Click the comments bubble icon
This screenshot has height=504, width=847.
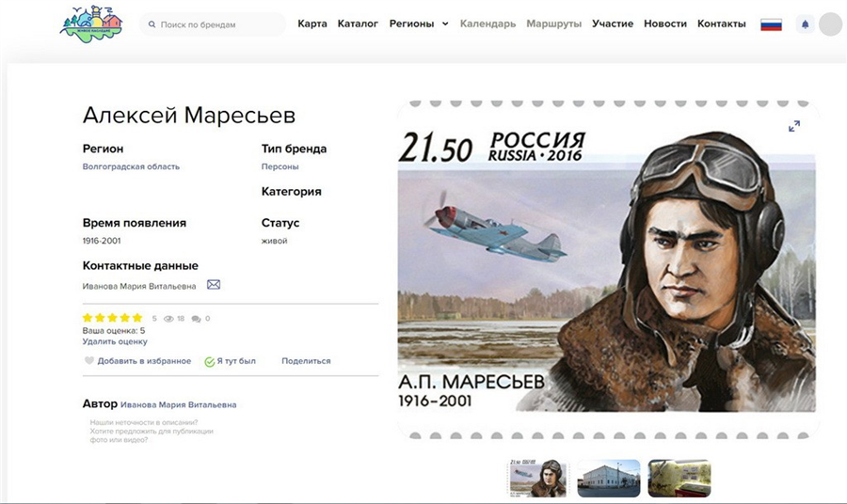(x=196, y=319)
